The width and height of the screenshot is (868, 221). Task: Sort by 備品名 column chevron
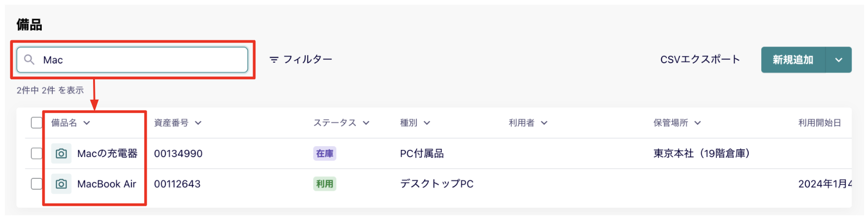click(x=87, y=123)
